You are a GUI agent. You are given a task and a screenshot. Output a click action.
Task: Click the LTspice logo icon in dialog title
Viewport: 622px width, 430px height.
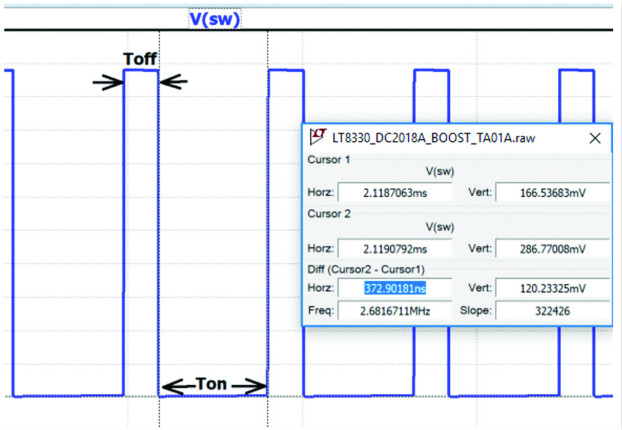pos(318,138)
